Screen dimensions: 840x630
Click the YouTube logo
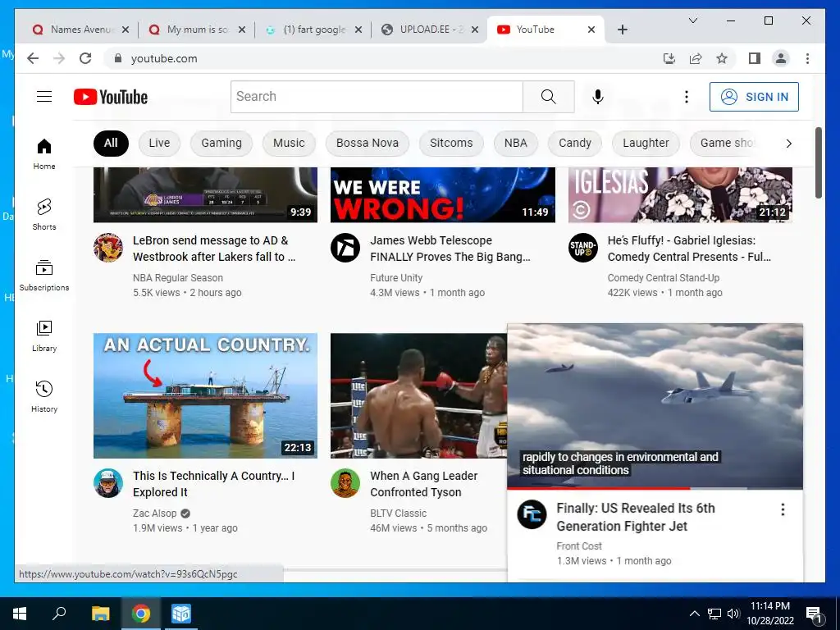point(111,97)
